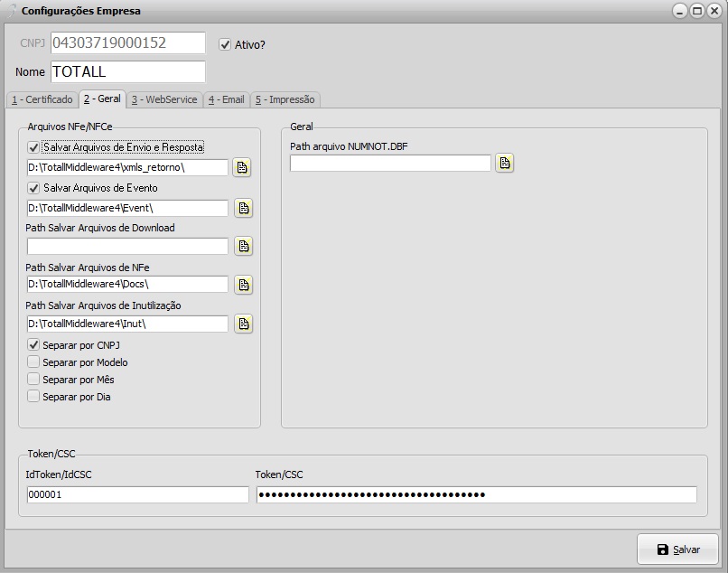Browse folder for Envio e Resposta path
The width and height of the screenshot is (728, 573).
tap(242, 167)
